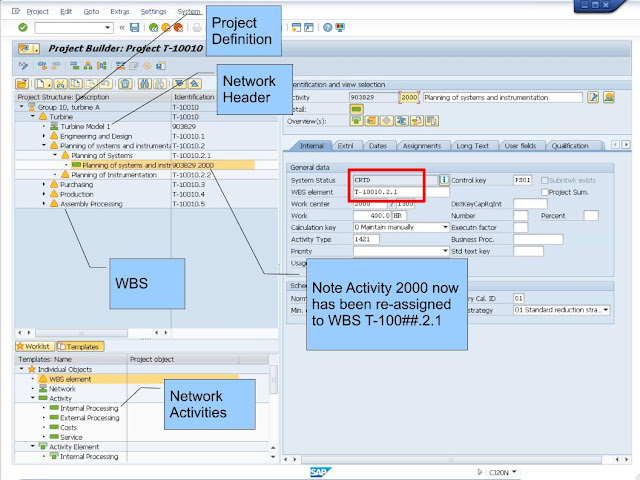Open the Goto menu
The image size is (640, 480).
(x=91, y=11)
